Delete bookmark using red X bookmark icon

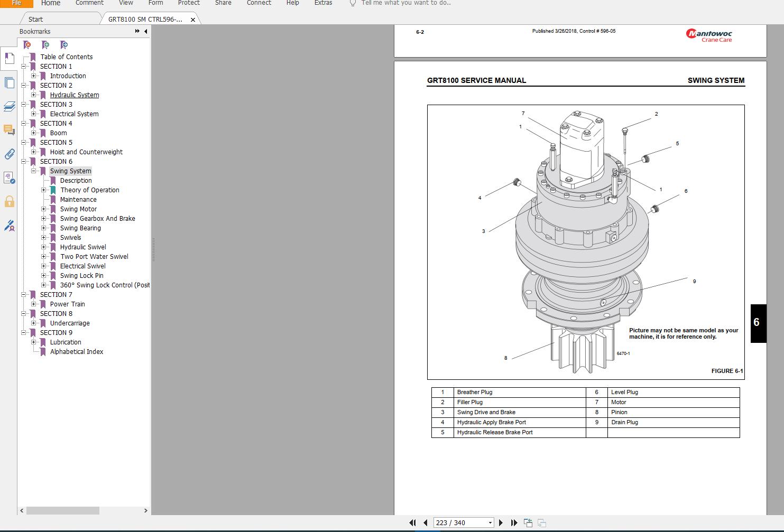(26, 44)
